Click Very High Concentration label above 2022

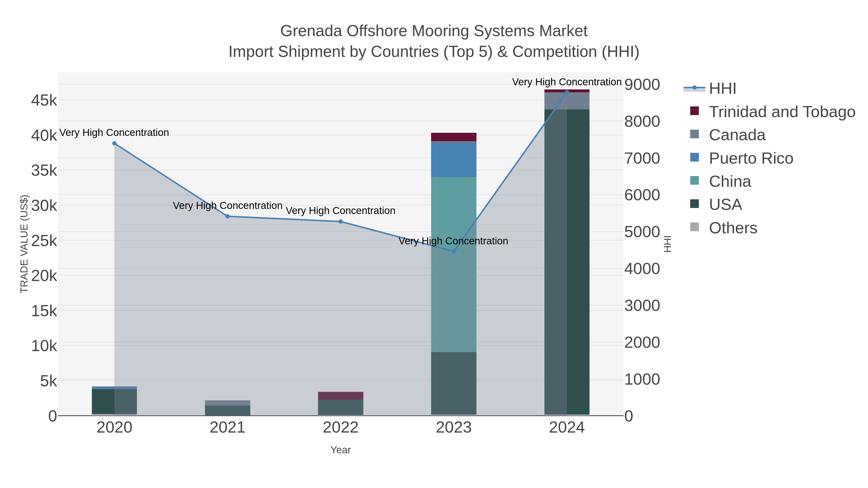tap(341, 210)
